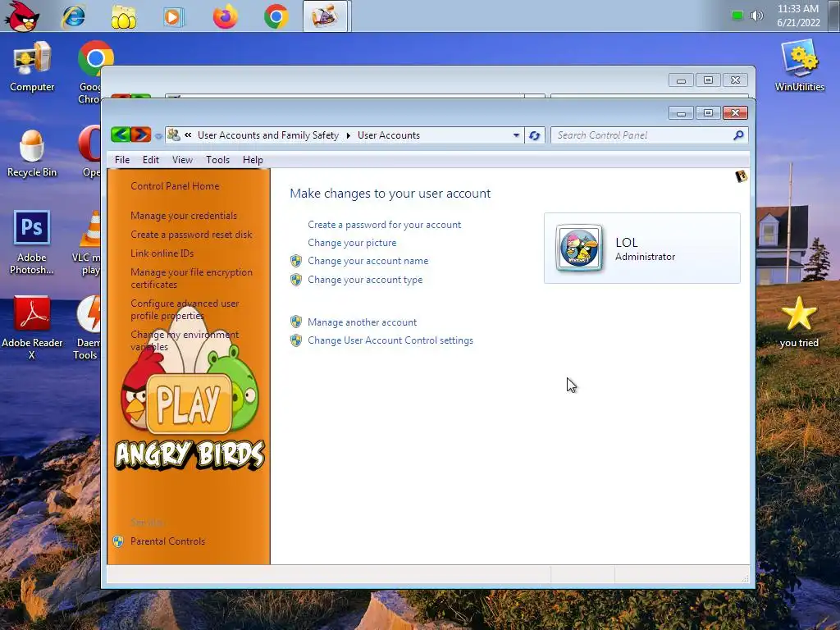Click Create a password for your account
Image resolution: width=840 pixels, height=630 pixels.
pos(384,225)
